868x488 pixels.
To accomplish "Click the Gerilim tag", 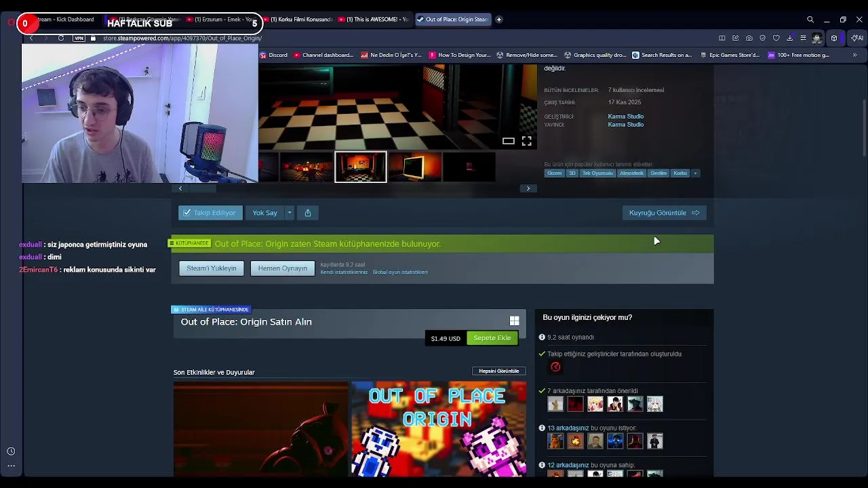I will [x=658, y=173].
